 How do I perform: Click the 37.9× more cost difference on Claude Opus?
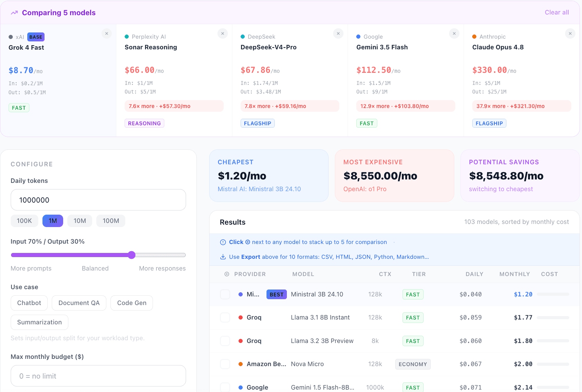click(522, 106)
